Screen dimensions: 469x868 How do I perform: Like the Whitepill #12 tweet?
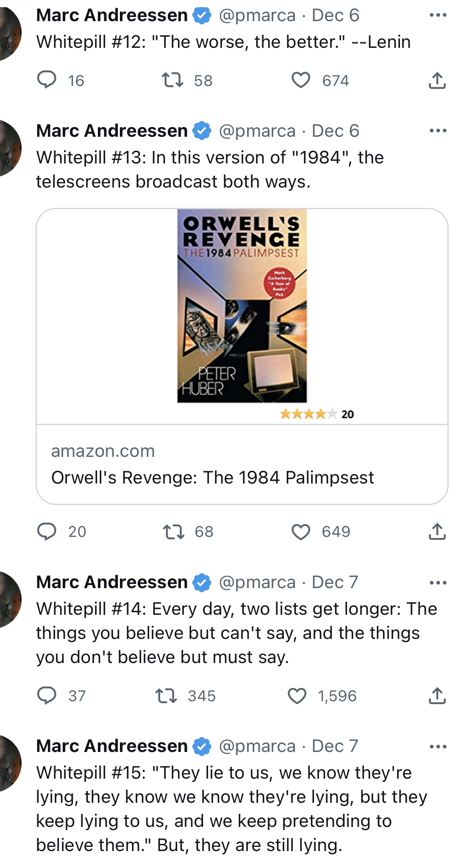(x=301, y=80)
